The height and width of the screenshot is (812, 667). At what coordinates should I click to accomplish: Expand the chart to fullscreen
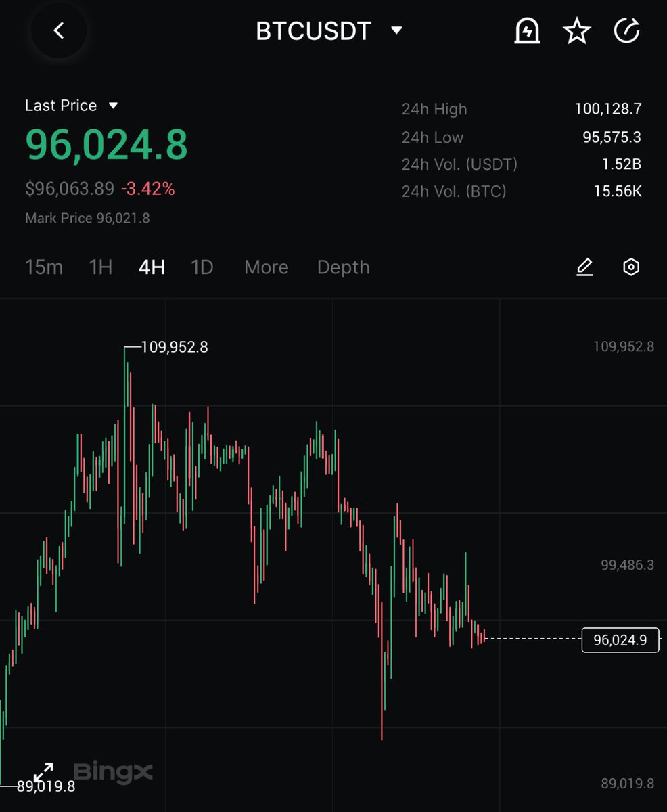click(44, 770)
